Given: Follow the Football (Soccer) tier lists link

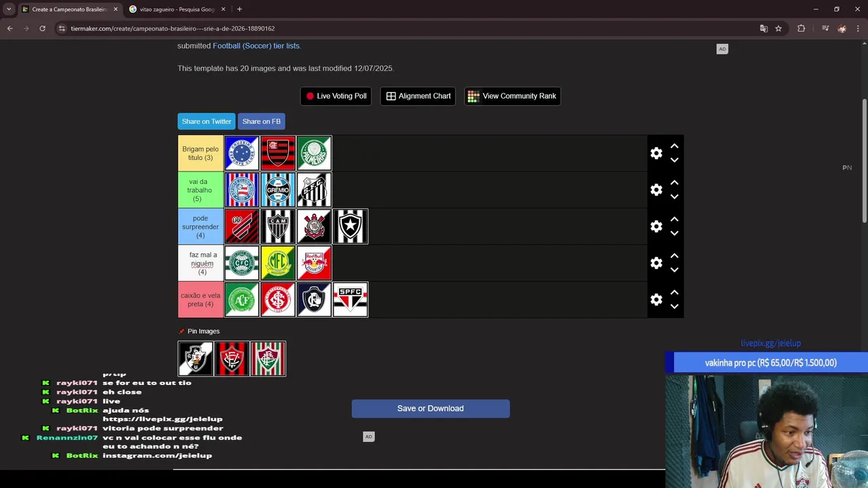Looking at the screenshot, I should 256,46.
